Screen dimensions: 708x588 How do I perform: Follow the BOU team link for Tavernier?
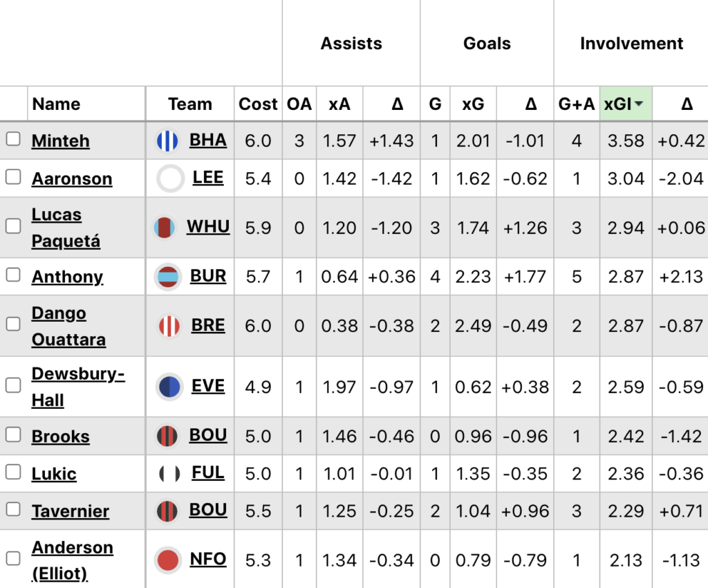(208, 511)
